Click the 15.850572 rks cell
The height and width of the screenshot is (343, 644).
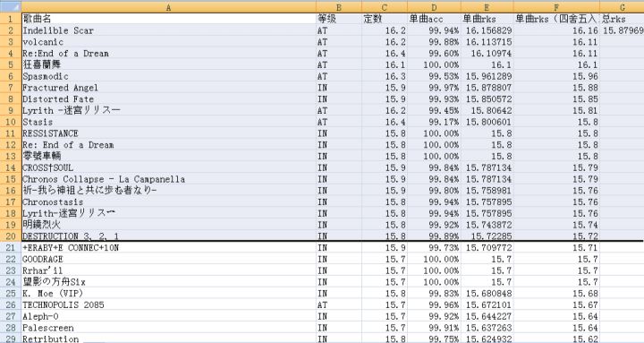487,99
